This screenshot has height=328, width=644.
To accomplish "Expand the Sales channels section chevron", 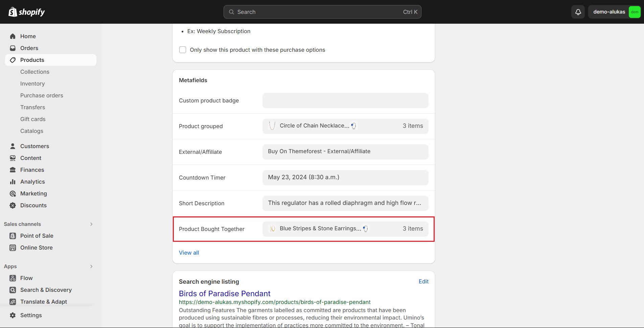I will pyautogui.click(x=91, y=224).
